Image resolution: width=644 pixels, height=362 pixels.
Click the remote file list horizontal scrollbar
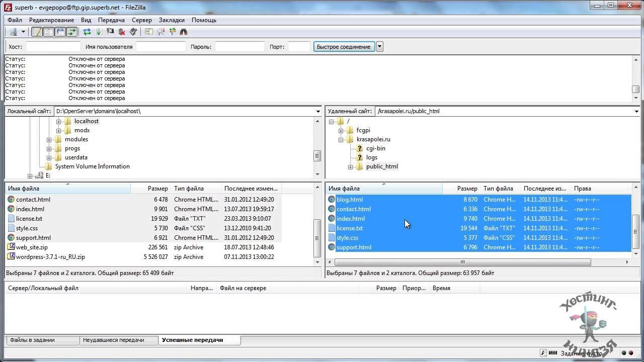[462, 262]
